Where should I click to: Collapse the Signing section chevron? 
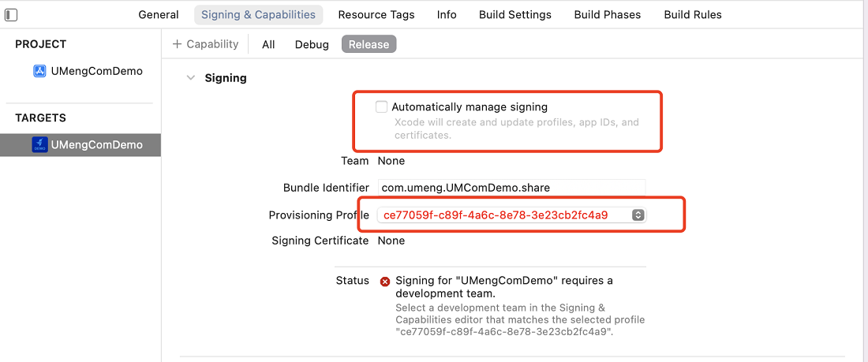[x=191, y=78]
